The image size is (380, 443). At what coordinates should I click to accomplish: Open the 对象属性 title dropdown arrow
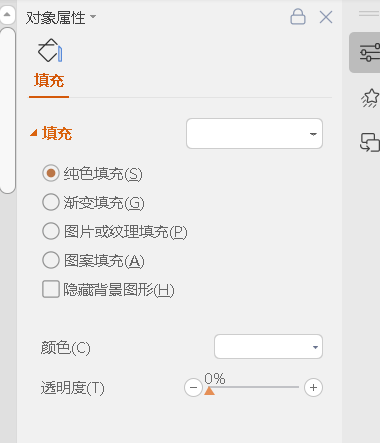tap(93, 16)
